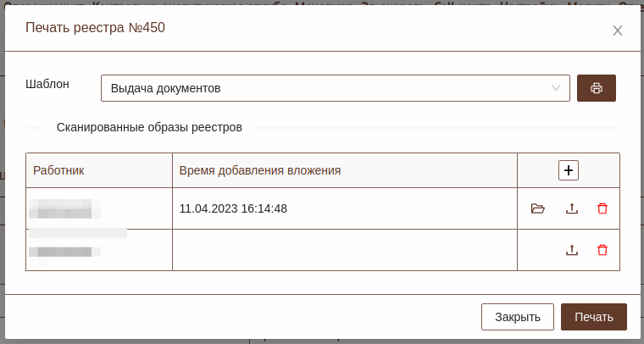This screenshot has width=644, height=344.
Task: Click the Работник column header
Action: 58,170
